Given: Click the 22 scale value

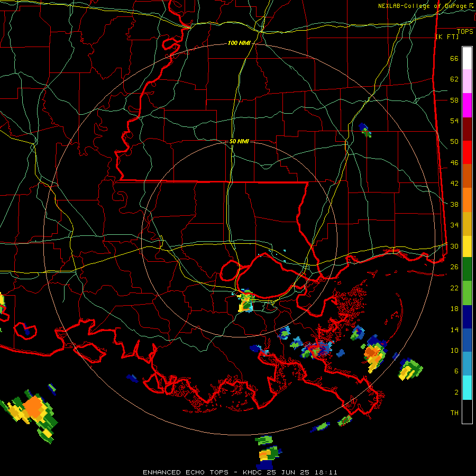Looking at the screenshot, I should pos(454,288).
